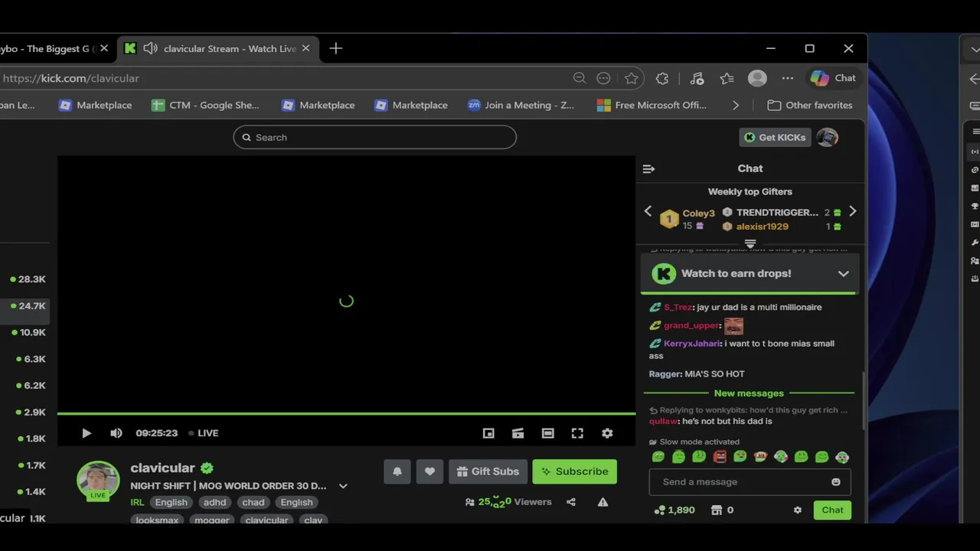Open Join a Meeting Zoom bookmark
This screenshot has height=551, width=980.
coord(521,106)
